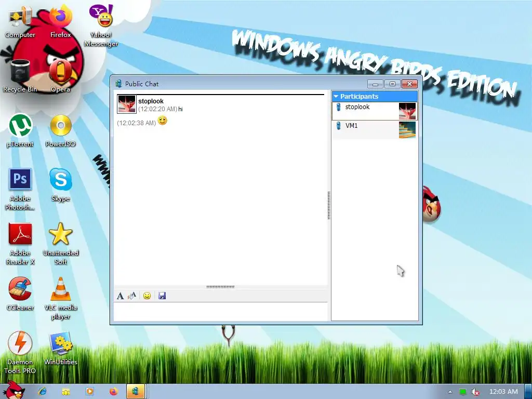Viewport: 532px width, 399px height.
Task: Open VLC media player desktop icon
Action: [60, 299]
